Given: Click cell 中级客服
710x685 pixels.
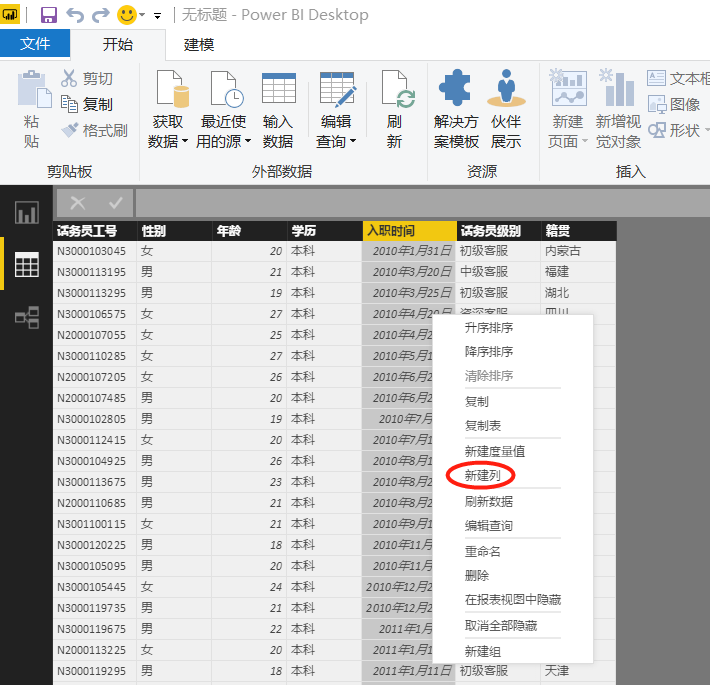Looking at the screenshot, I should 499,272.
